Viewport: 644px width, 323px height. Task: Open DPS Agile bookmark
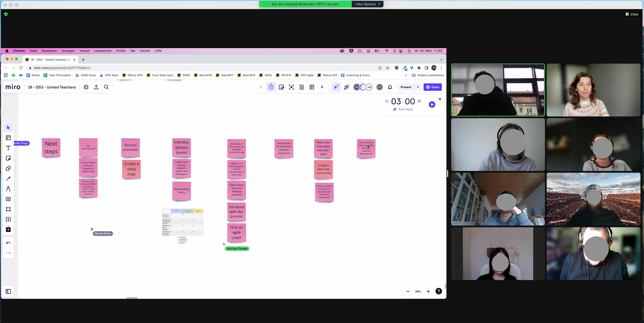pyautogui.click(x=304, y=75)
